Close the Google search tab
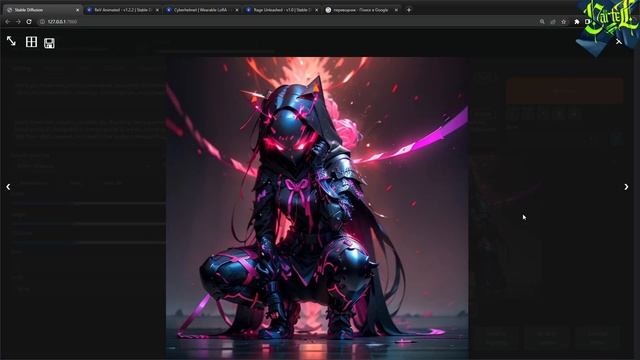Screen dimensions: 640x360 coord(396,10)
